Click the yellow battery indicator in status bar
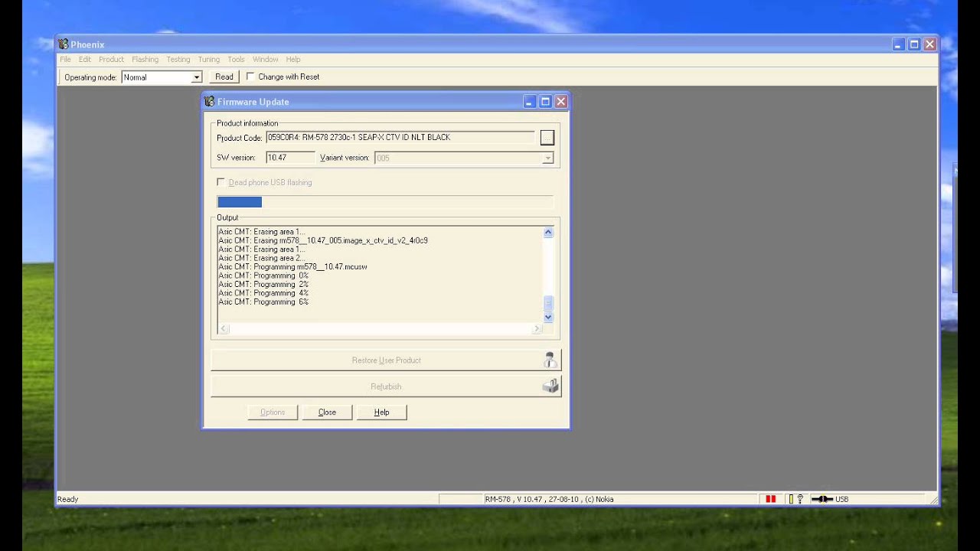The height and width of the screenshot is (551, 980). pos(791,499)
